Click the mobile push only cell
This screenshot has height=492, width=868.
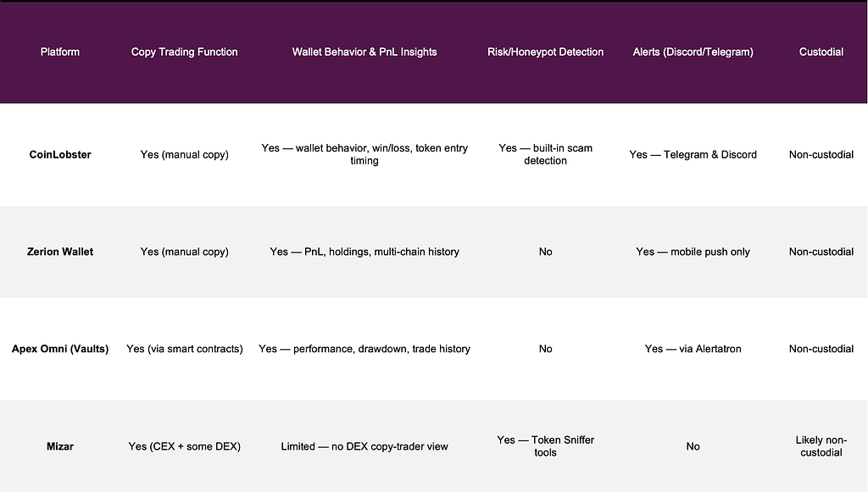point(693,252)
